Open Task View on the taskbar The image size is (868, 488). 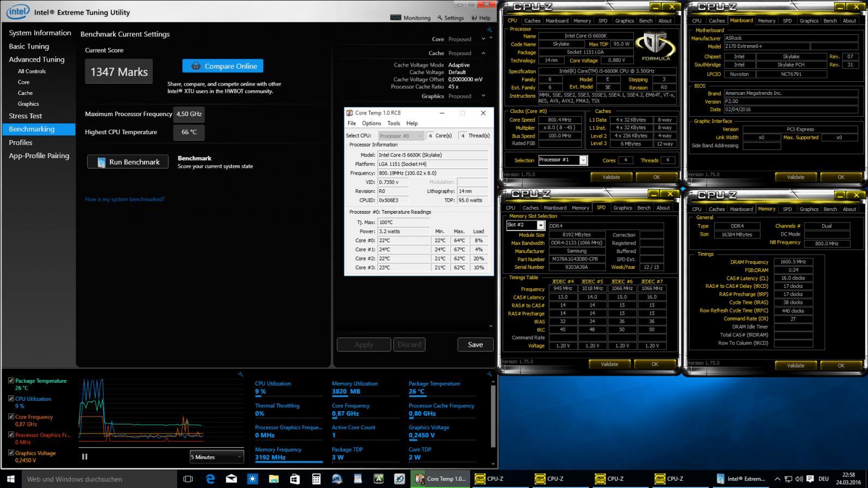pos(188,479)
